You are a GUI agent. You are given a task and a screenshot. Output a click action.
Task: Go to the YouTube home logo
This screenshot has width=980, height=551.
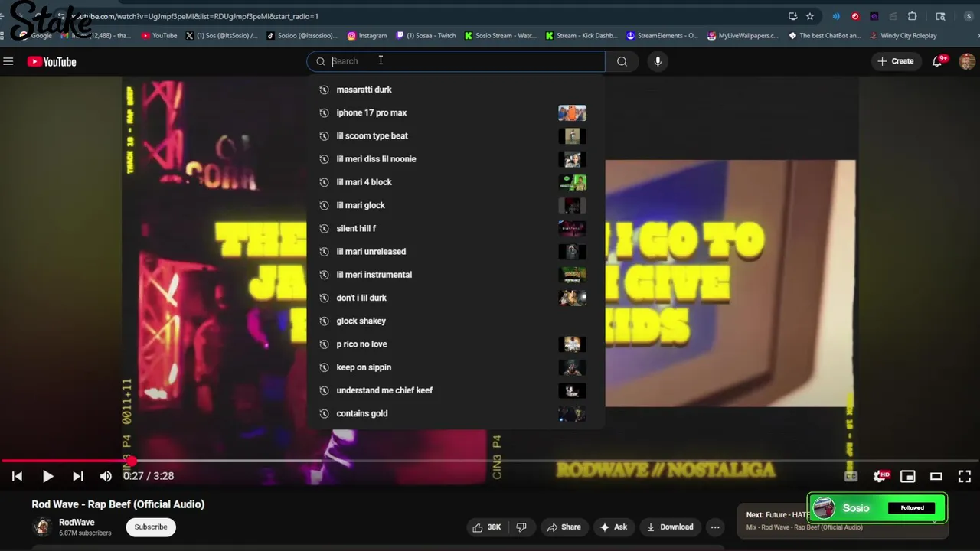click(x=52, y=61)
